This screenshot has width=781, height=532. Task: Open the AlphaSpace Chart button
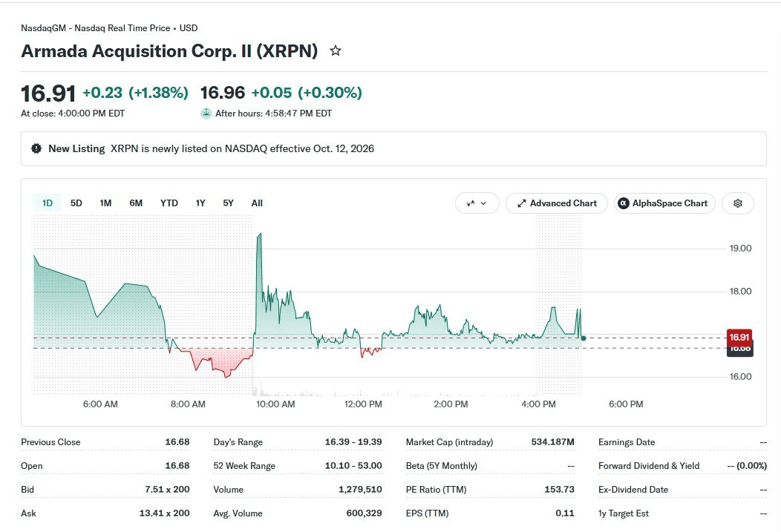coord(664,203)
